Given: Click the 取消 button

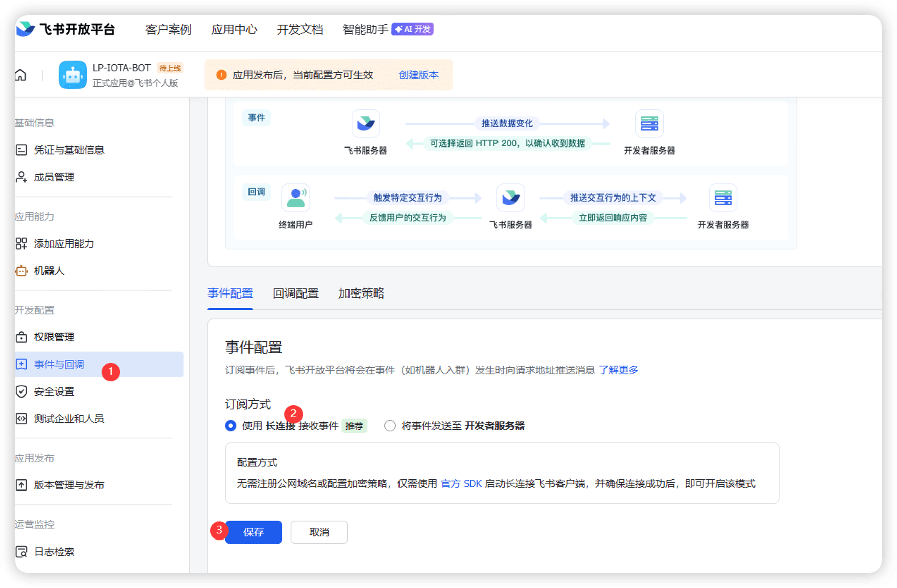Looking at the screenshot, I should coord(319,532).
